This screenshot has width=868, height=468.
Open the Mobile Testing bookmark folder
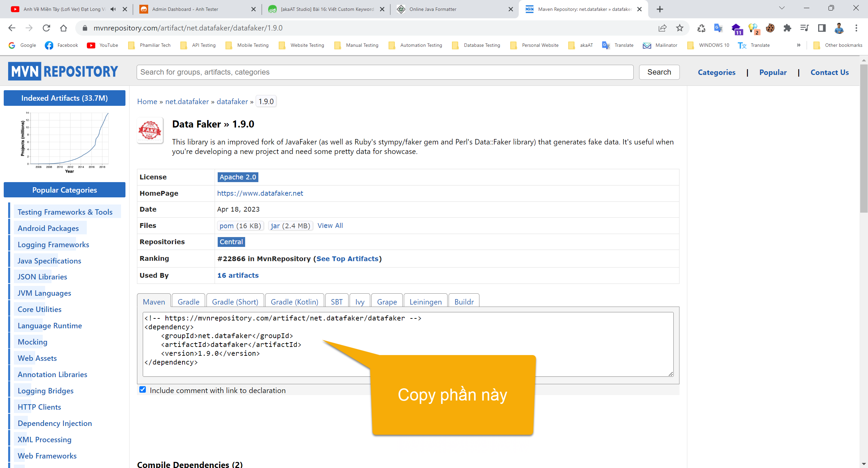click(x=247, y=45)
